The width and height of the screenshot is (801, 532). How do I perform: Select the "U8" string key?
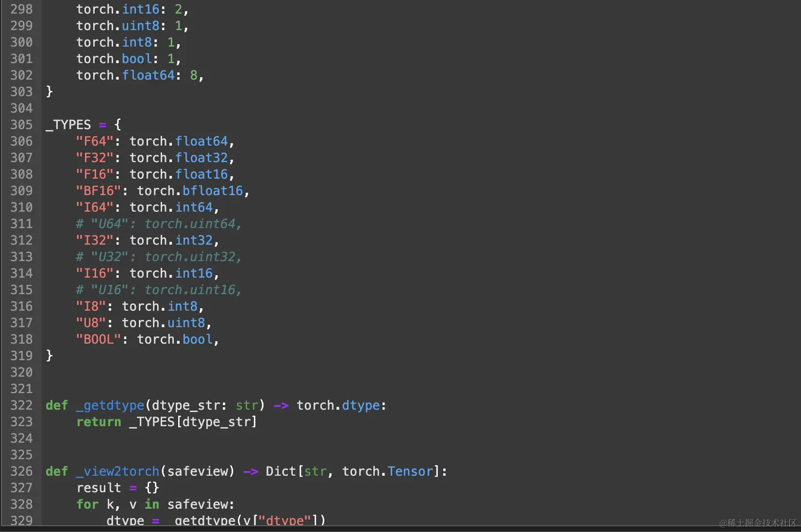click(91, 323)
